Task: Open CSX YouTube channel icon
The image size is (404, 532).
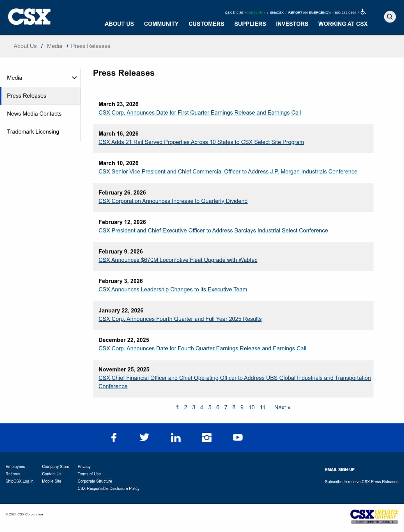Action: point(238,437)
